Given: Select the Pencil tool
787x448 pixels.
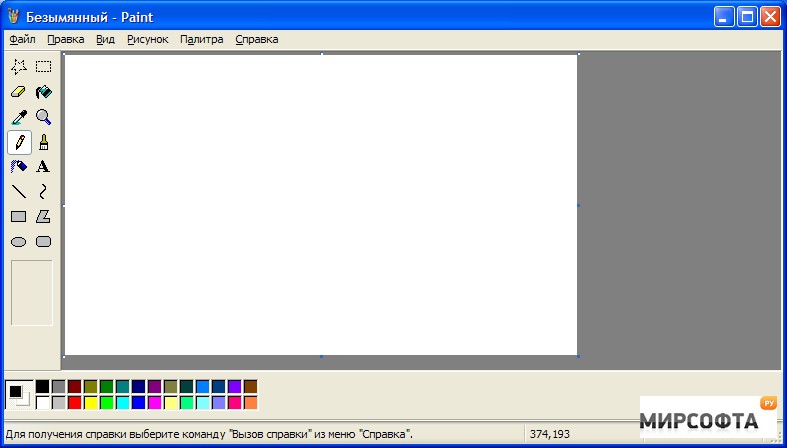Looking at the screenshot, I should coord(19,142).
